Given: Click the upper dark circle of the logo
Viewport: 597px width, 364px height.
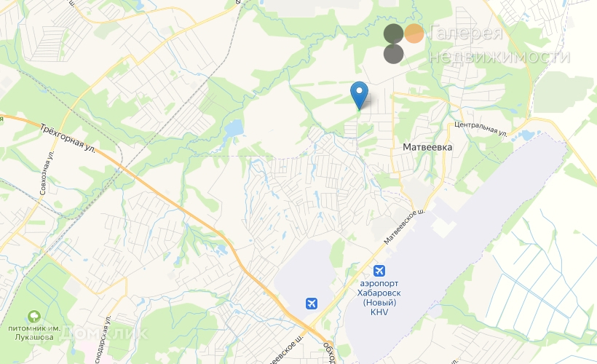Looking at the screenshot, I should coord(393,33).
